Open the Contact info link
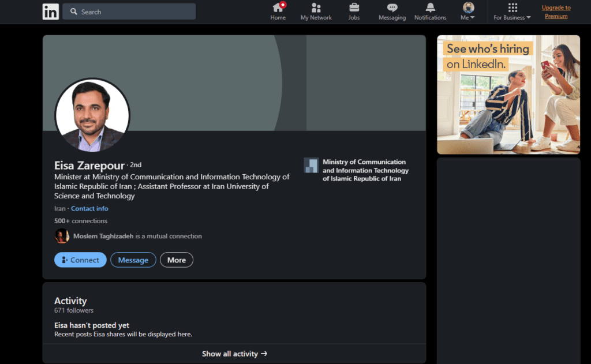The image size is (591, 364). click(x=89, y=209)
